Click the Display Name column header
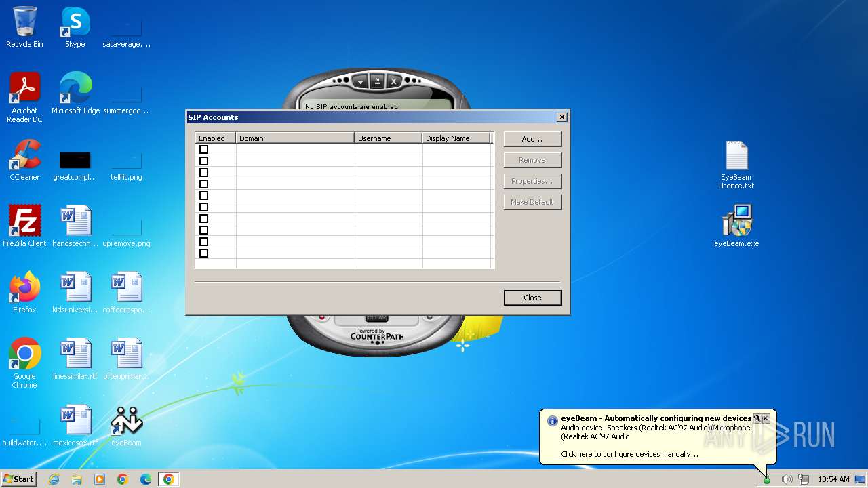 click(x=456, y=138)
